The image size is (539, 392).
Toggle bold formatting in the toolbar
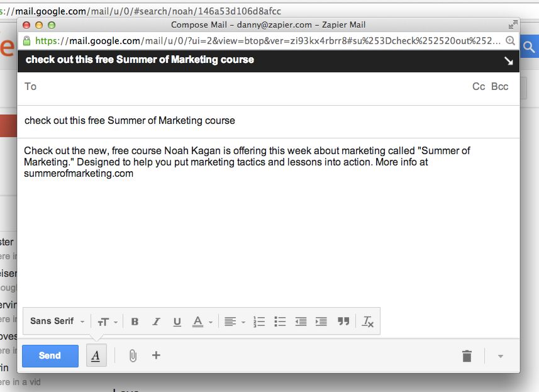pos(135,322)
